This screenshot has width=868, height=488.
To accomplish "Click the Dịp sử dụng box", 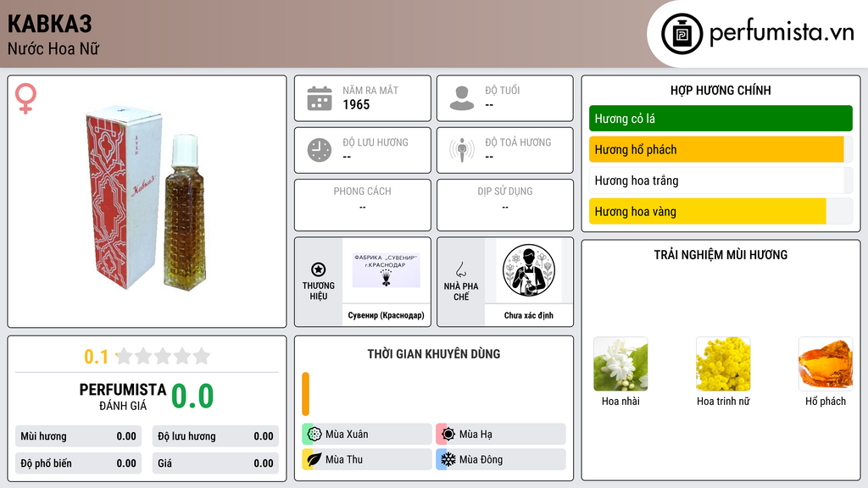I will (505, 205).
